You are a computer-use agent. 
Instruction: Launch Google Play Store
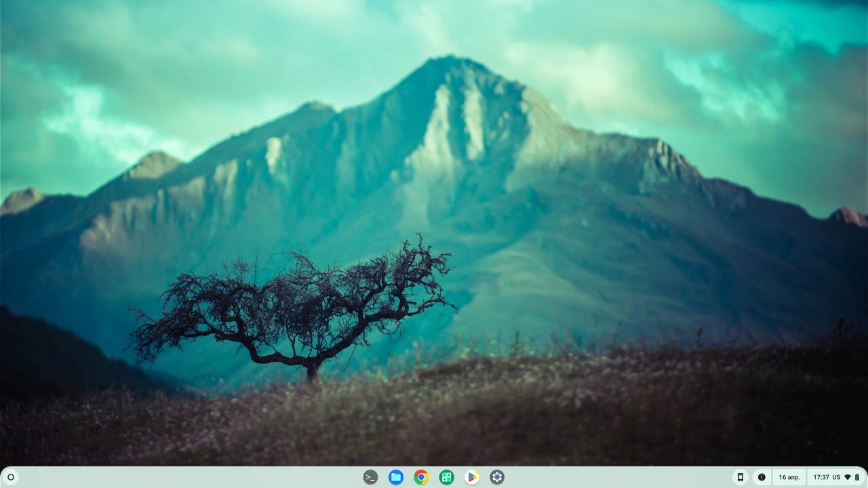(472, 477)
